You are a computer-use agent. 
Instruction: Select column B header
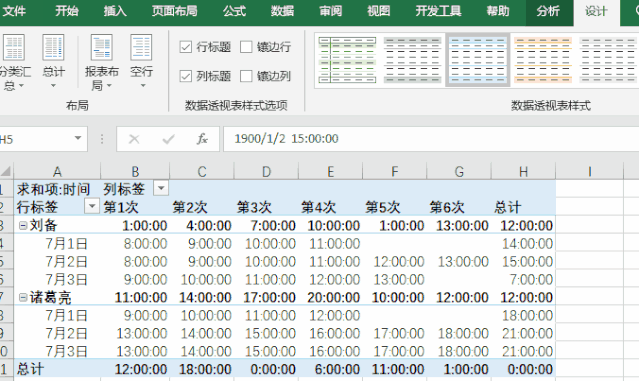point(135,171)
